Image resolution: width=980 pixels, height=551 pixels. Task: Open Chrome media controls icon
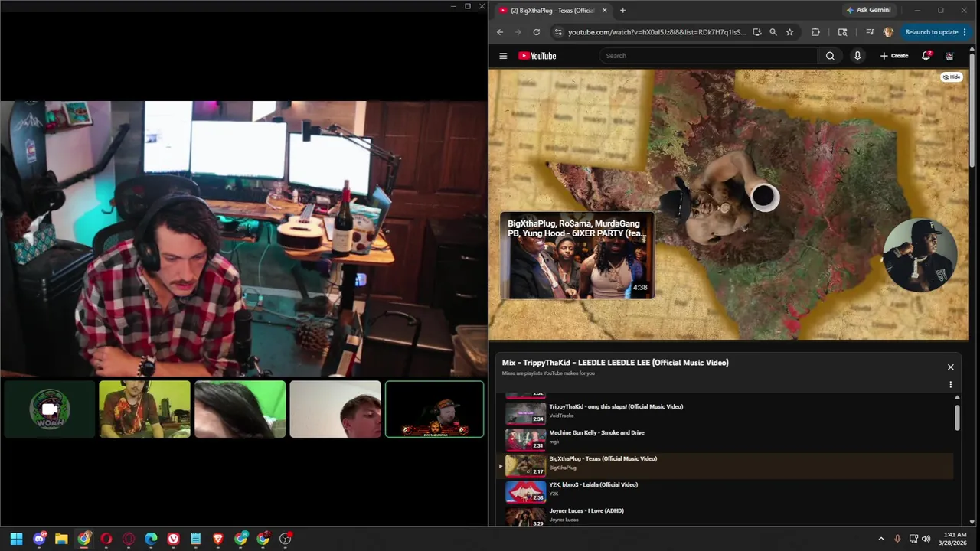(x=870, y=32)
